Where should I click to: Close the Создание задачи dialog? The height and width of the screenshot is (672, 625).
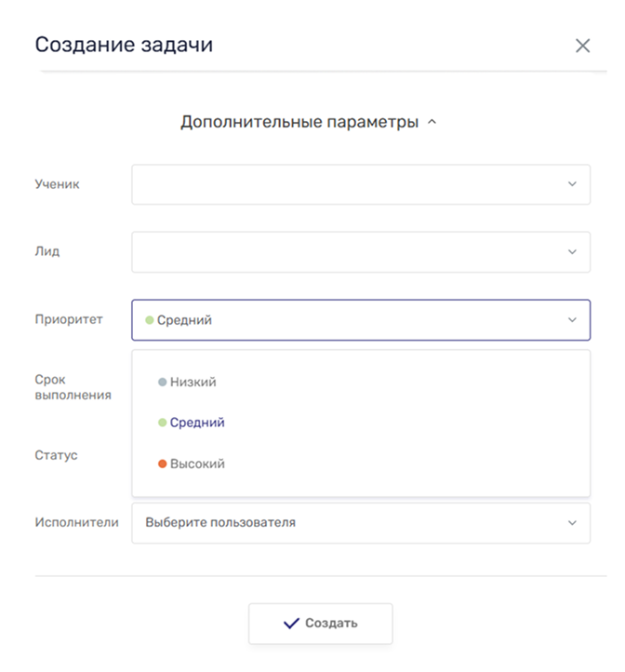tap(583, 46)
